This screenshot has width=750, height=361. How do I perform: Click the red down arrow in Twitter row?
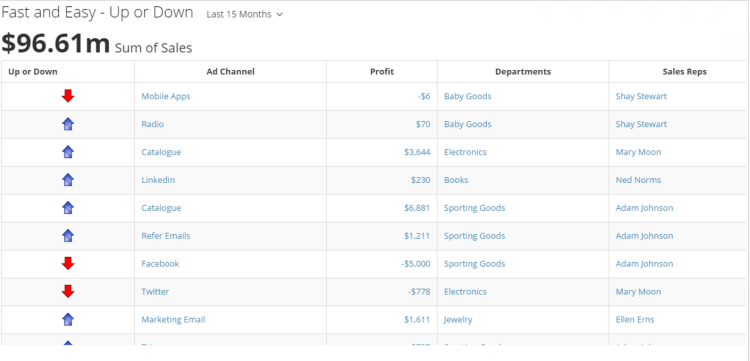[68, 292]
